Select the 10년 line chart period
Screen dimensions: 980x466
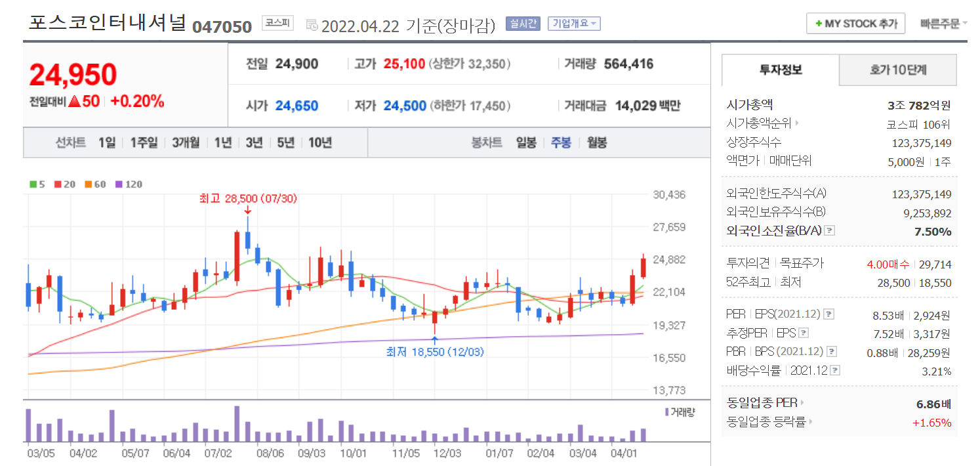(320, 142)
